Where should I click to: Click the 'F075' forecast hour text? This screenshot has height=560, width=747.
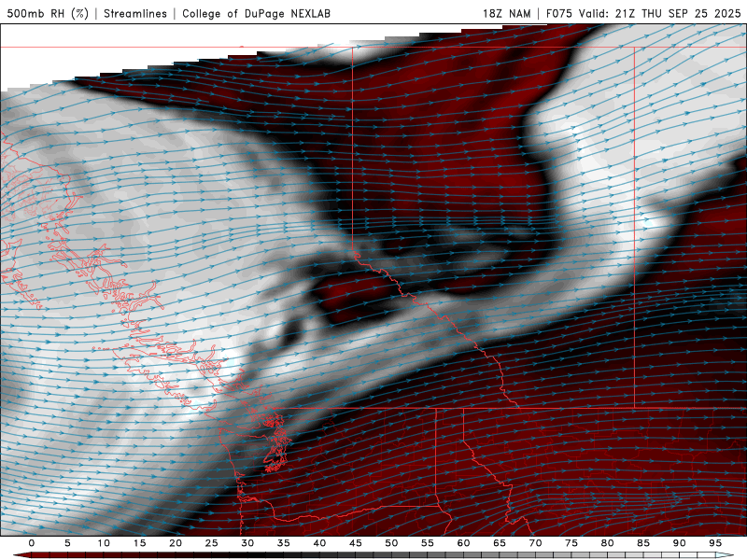pyautogui.click(x=559, y=13)
